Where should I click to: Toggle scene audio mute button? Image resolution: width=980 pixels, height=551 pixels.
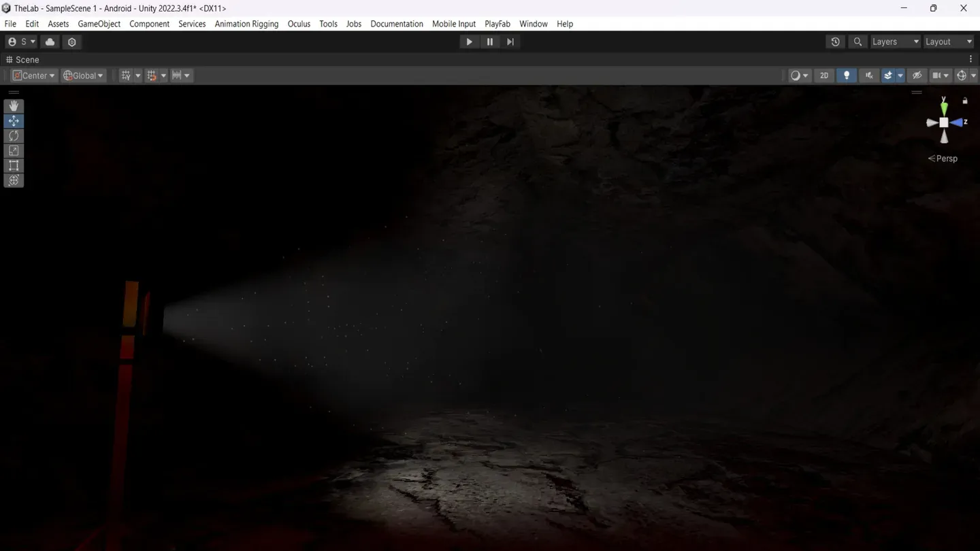point(869,76)
